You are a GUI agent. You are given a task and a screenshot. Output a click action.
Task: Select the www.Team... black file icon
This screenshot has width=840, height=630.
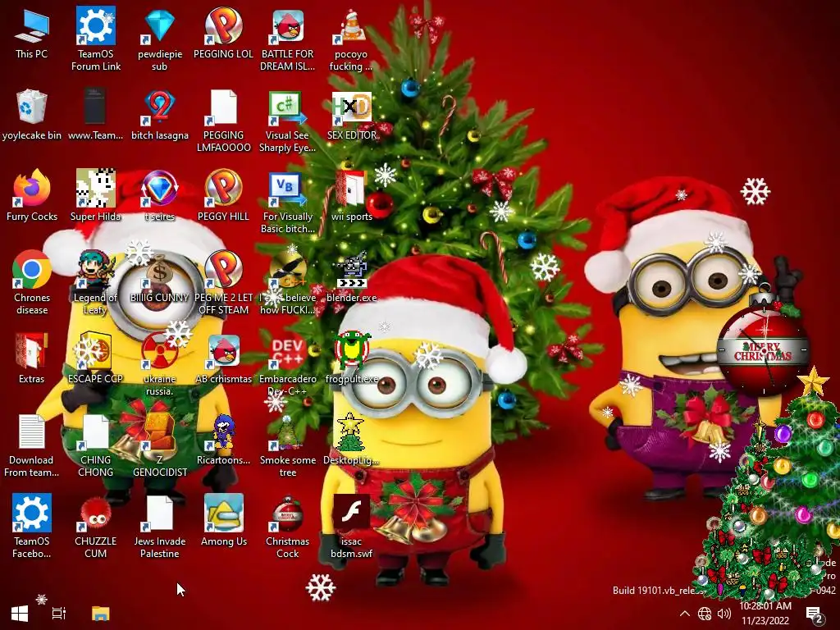click(95, 115)
